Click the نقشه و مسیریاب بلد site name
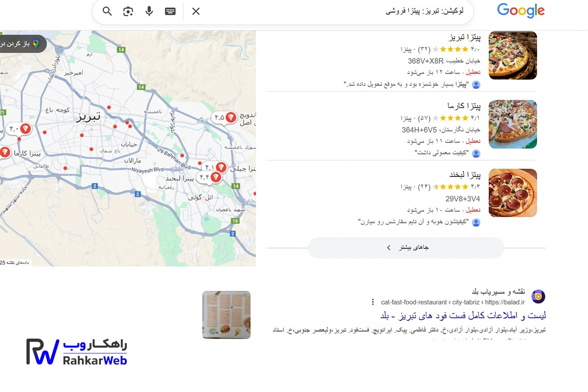Viewport: 588px width, 392px height. (498, 292)
